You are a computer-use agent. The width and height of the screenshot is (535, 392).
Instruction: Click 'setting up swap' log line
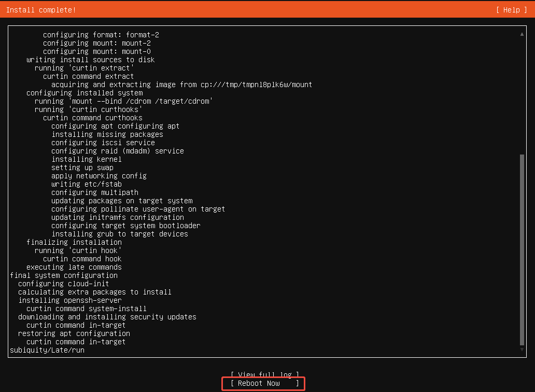click(82, 167)
